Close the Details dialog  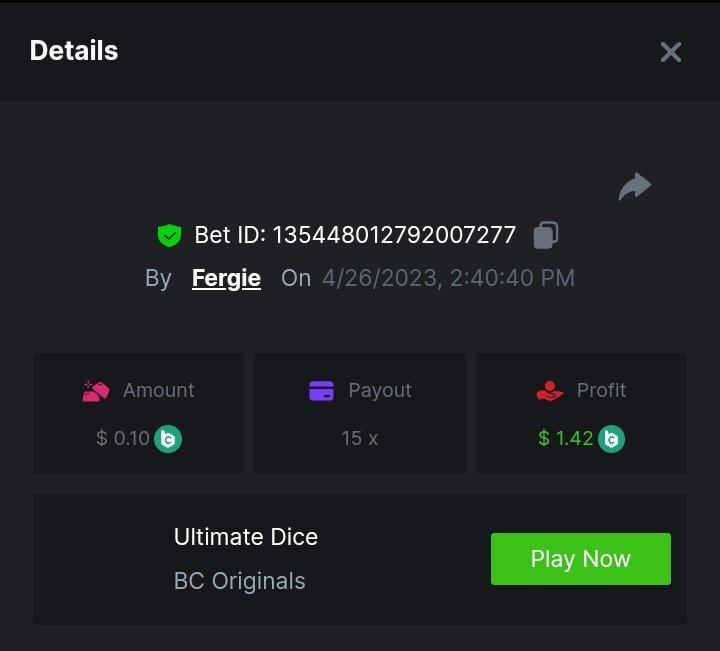pyautogui.click(x=670, y=52)
